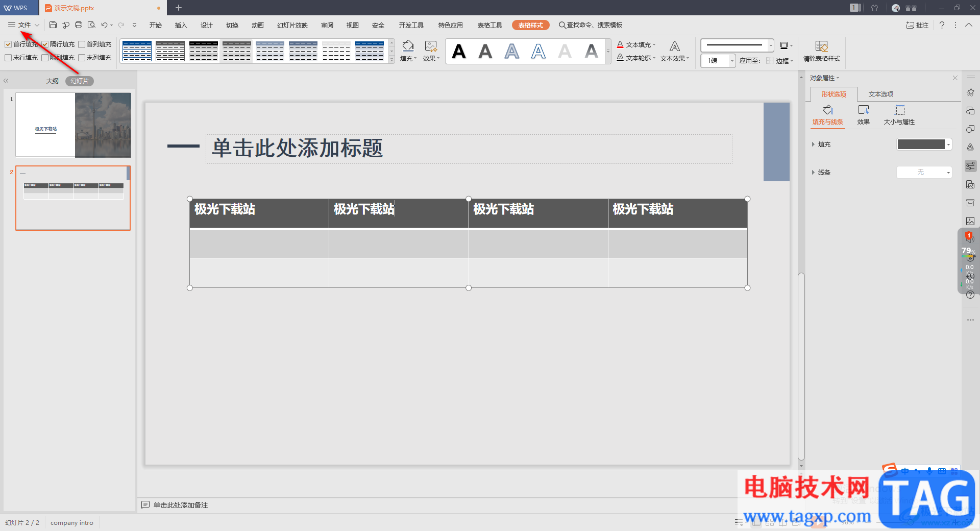The width and height of the screenshot is (980, 531).
Task: Select slide 1 thumbnail
Action: point(73,125)
